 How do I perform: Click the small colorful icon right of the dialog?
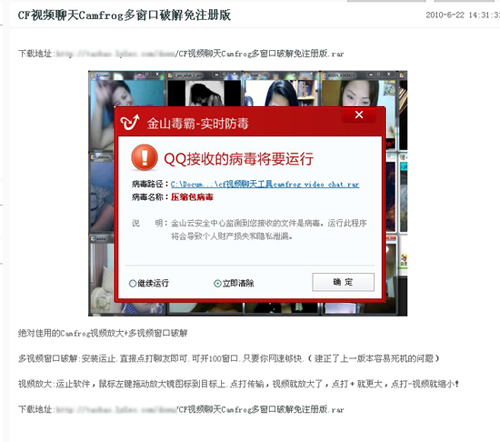(x=403, y=260)
